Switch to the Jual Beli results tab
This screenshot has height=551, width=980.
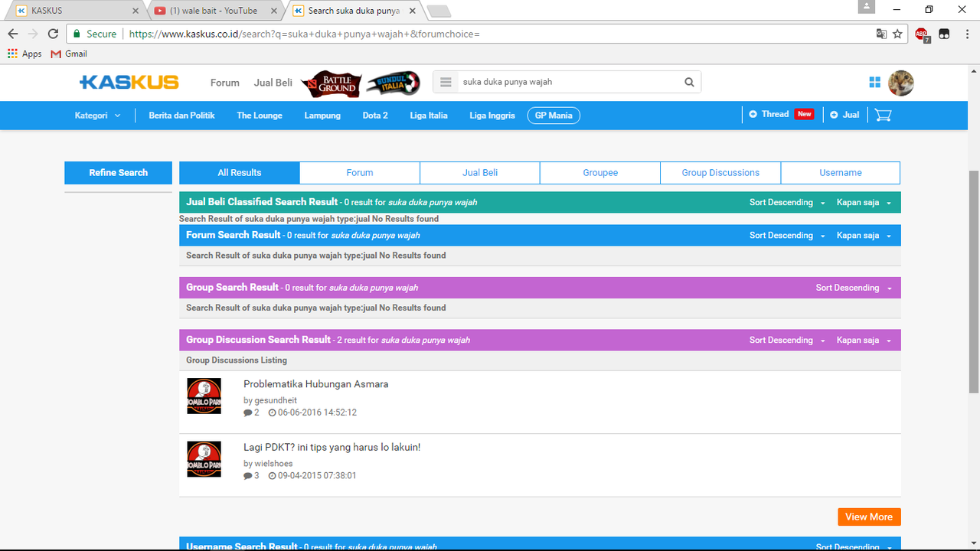(480, 173)
